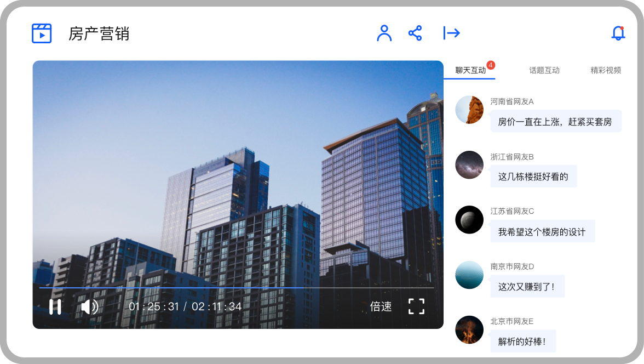Open the 倍速 playback speed menu
This screenshot has height=364, width=644.
click(381, 306)
